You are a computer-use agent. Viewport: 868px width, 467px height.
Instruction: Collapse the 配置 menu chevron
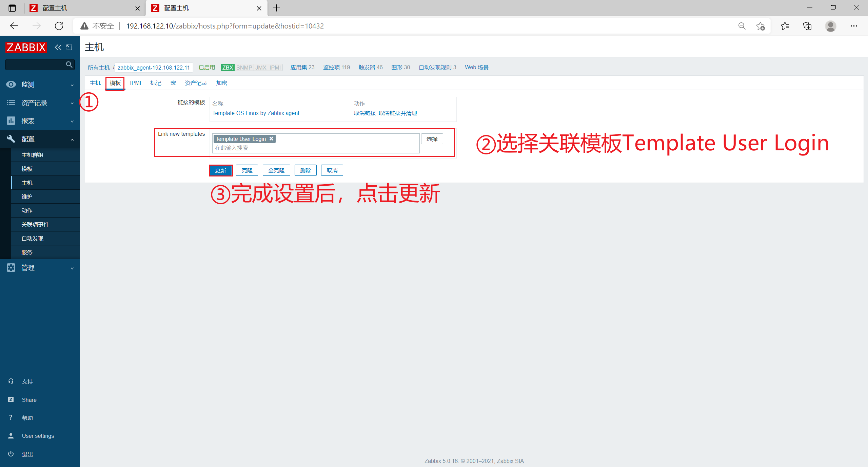point(72,139)
